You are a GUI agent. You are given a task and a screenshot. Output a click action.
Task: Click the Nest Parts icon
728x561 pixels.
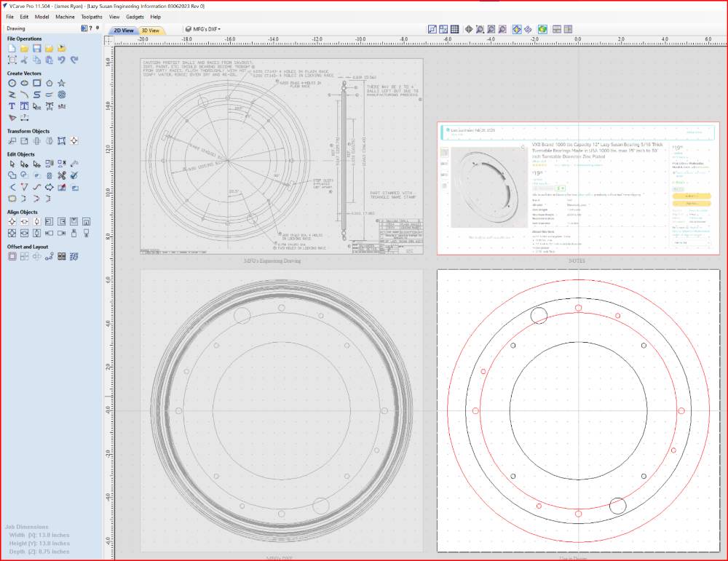74,257
